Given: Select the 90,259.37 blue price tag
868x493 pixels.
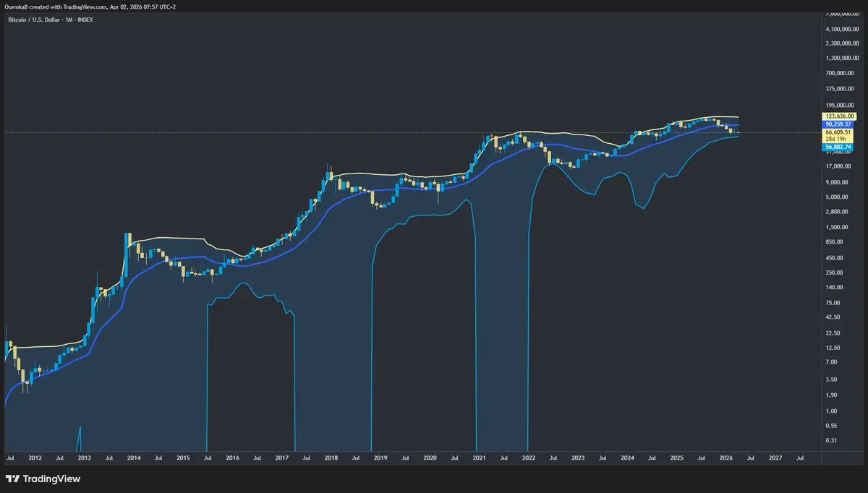Looking at the screenshot, I should click(839, 124).
